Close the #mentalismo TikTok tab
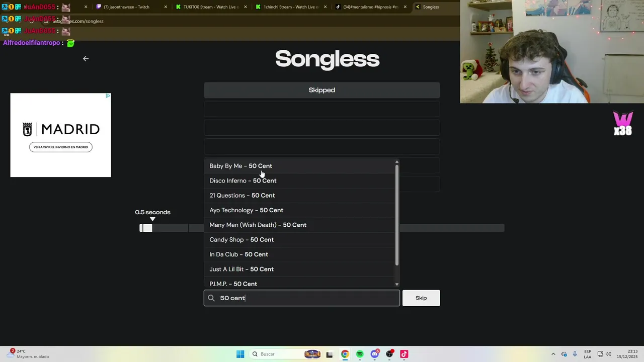 (405, 7)
